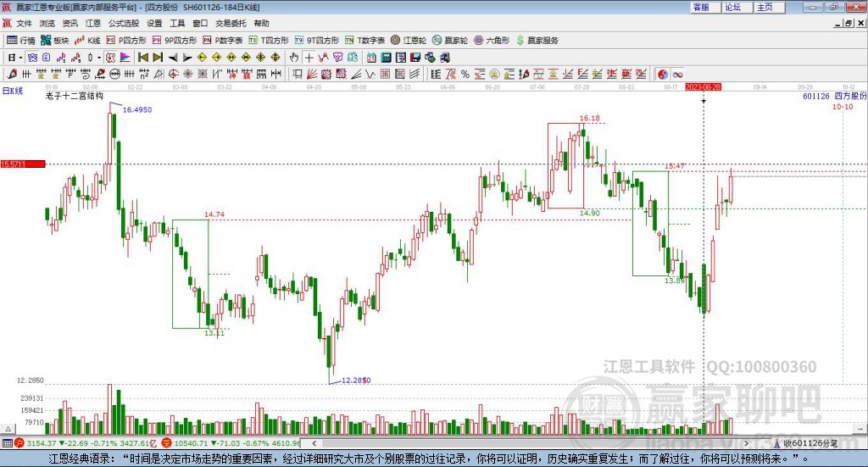Open the 板块 sector view
The image size is (868, 467).
pos(55,41)
